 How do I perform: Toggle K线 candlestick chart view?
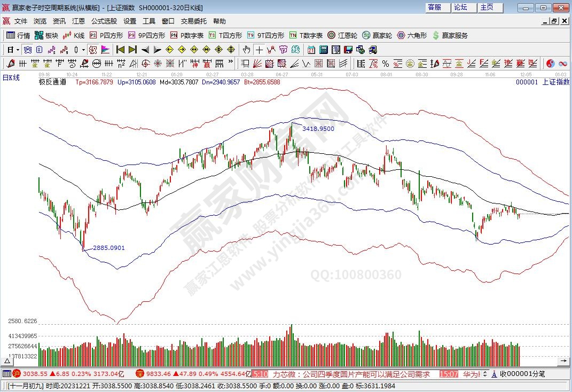point(74,35)
